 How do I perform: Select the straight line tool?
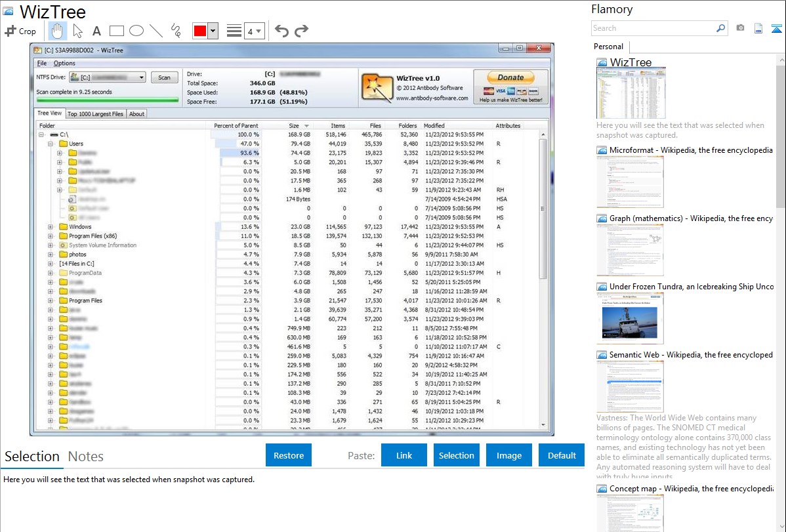tap(156, 31)
